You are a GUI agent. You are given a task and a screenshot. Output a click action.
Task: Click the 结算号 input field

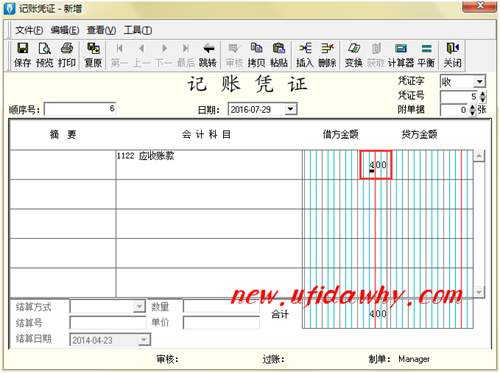coord(108,323)
